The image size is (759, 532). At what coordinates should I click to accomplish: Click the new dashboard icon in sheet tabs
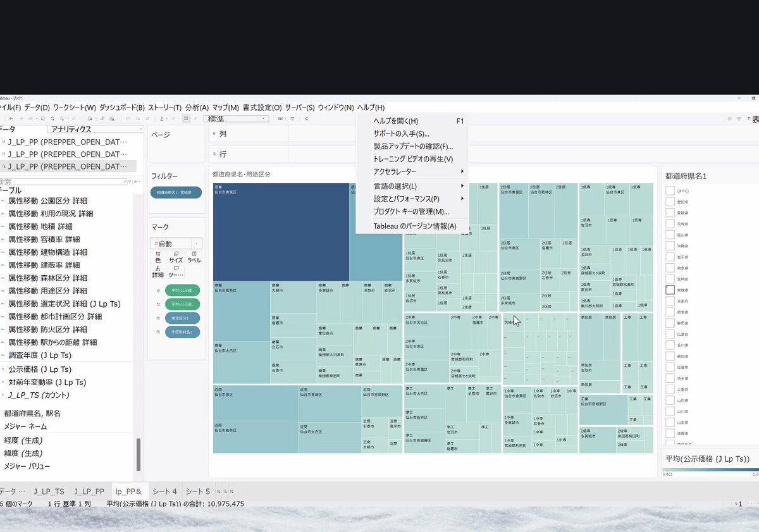225,491
